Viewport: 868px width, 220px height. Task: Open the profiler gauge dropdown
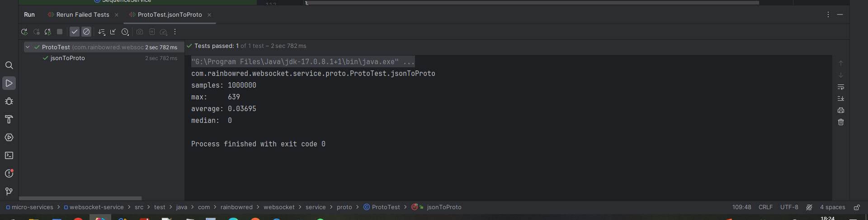pyautogui.click(x=164, y=32)
